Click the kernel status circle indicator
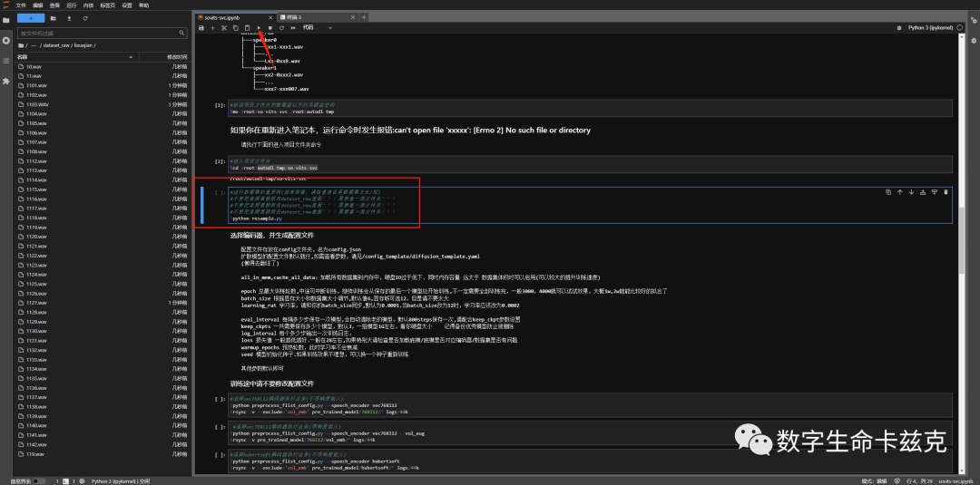Viewport: 980px width, 485px height. click(960, 28)
